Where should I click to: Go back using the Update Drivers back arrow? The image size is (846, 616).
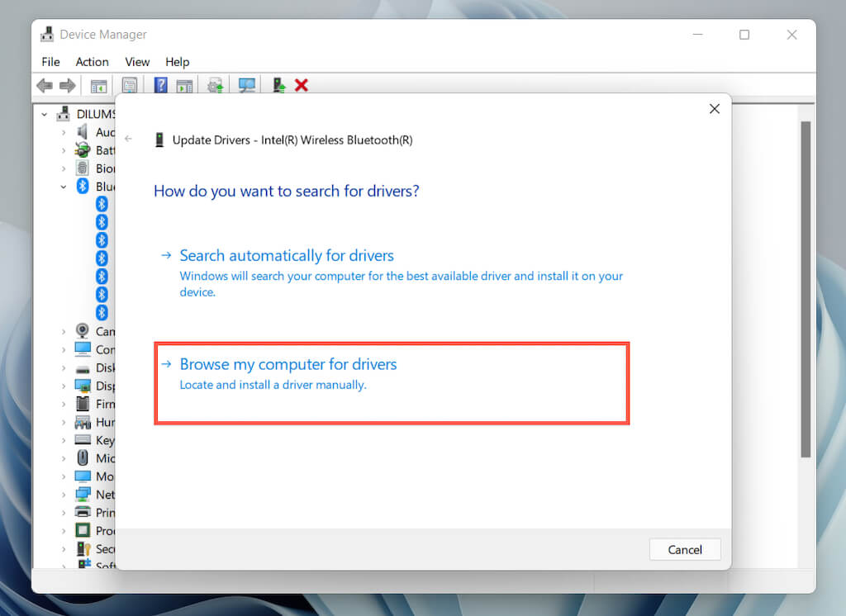tap(128, 139)
